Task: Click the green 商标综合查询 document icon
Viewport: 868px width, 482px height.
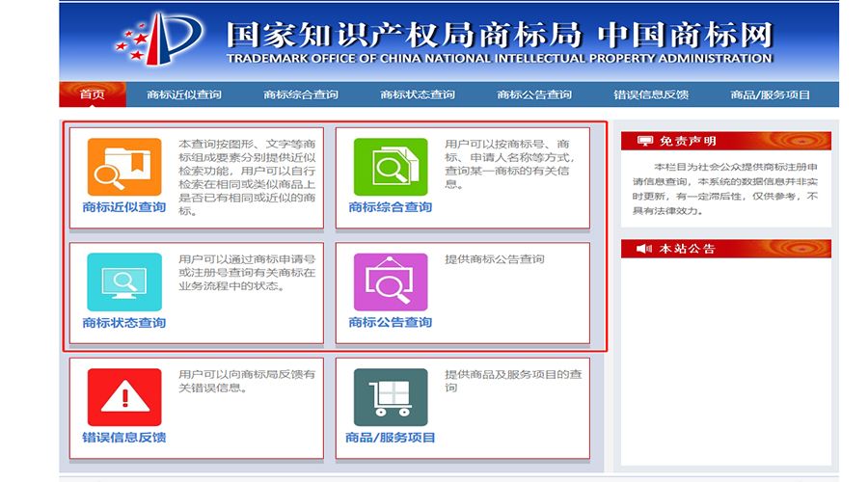Action: (390, 167)
